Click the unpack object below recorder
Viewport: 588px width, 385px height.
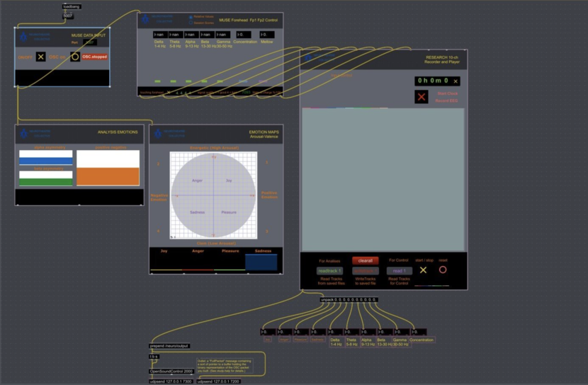(348, 299)
